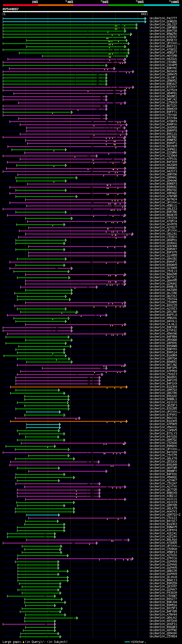Open hit UniRef100_Q8LCQ7
Image resolution: width=182 pixels, height=644 pixels.
click(x=163, y=25)
